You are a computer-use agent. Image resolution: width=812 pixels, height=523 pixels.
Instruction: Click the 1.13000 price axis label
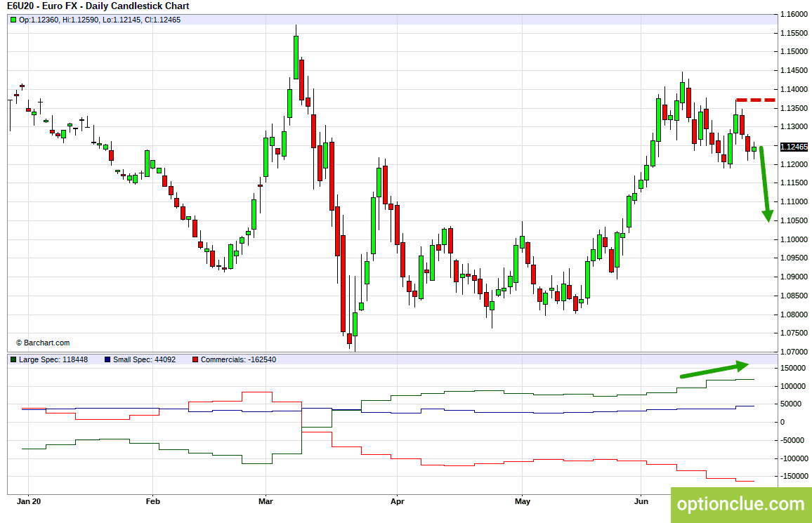(794, 127)
